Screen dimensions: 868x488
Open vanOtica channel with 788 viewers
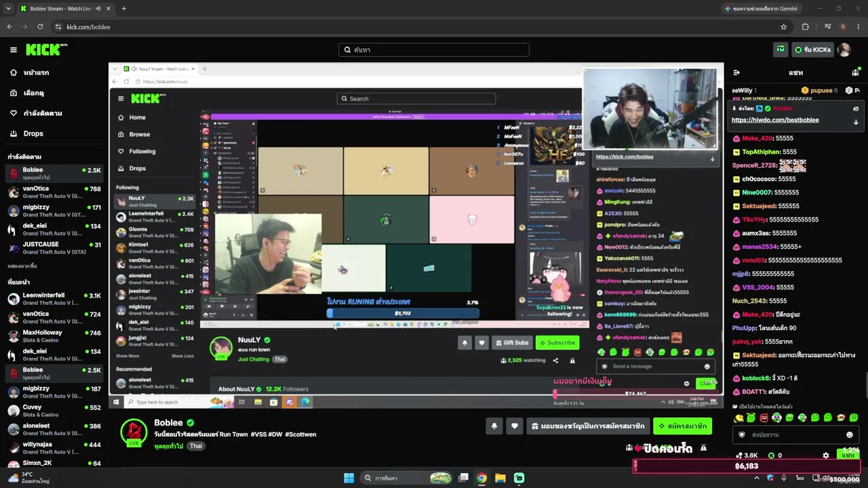54,192
